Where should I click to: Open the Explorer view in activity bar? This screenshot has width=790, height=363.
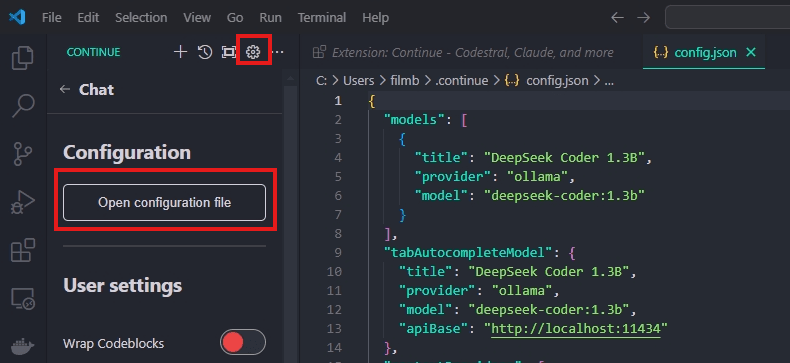23,58
